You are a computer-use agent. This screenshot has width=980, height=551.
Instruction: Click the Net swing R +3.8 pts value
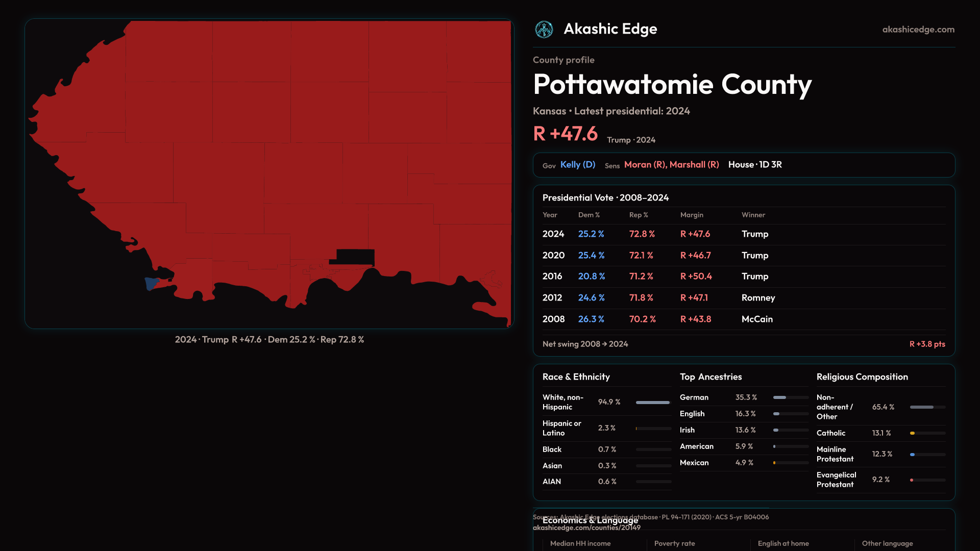(927, 344)
